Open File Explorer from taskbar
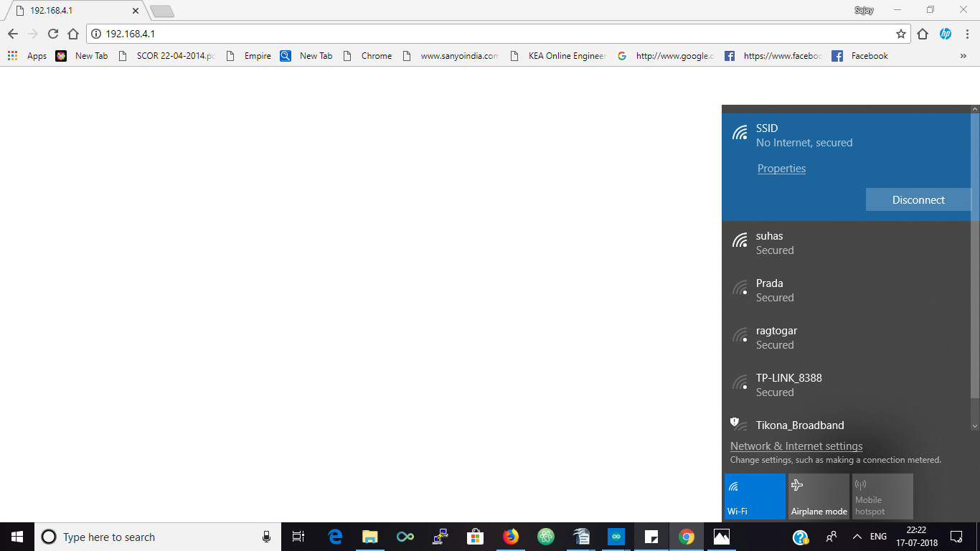Image resolution: width=980 pixels, height=551 pixels. pyautogui.click(x=370, y=537)
